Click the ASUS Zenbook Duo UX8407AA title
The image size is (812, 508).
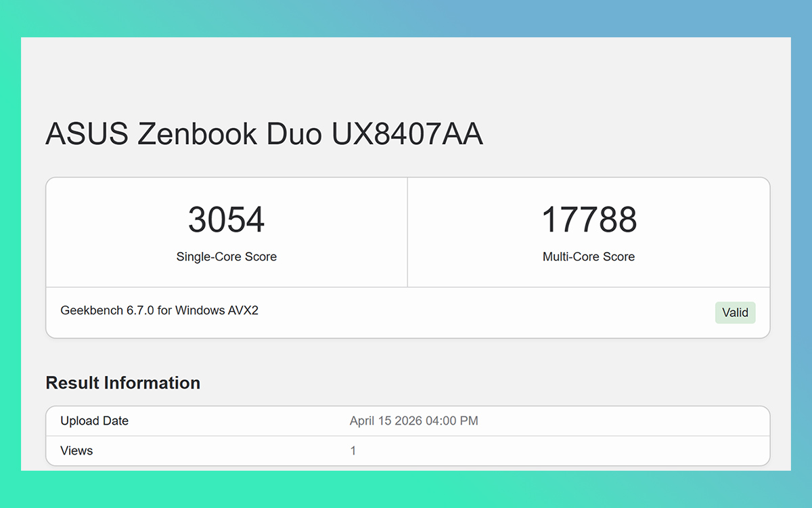click(264, 133)
